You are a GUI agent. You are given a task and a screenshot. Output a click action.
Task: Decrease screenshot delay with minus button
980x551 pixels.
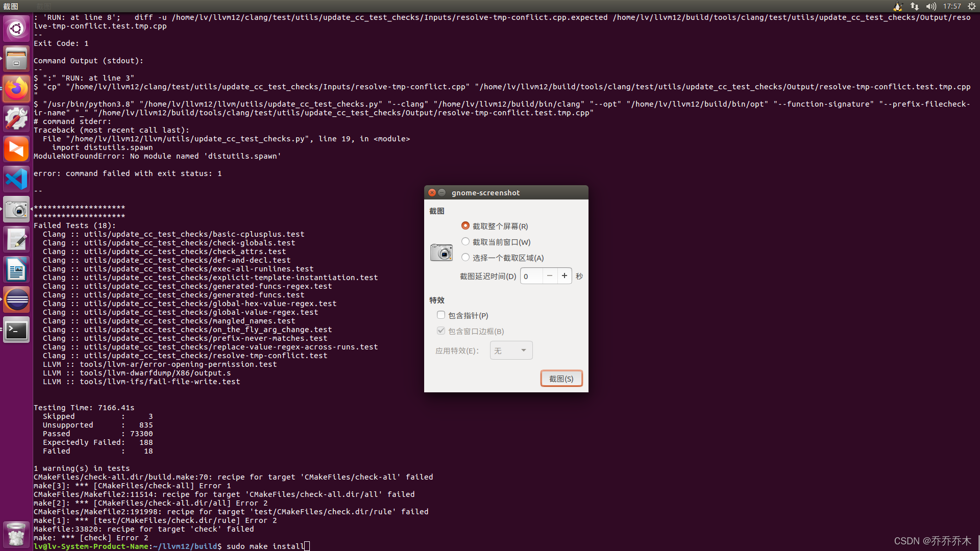(550, 276)
